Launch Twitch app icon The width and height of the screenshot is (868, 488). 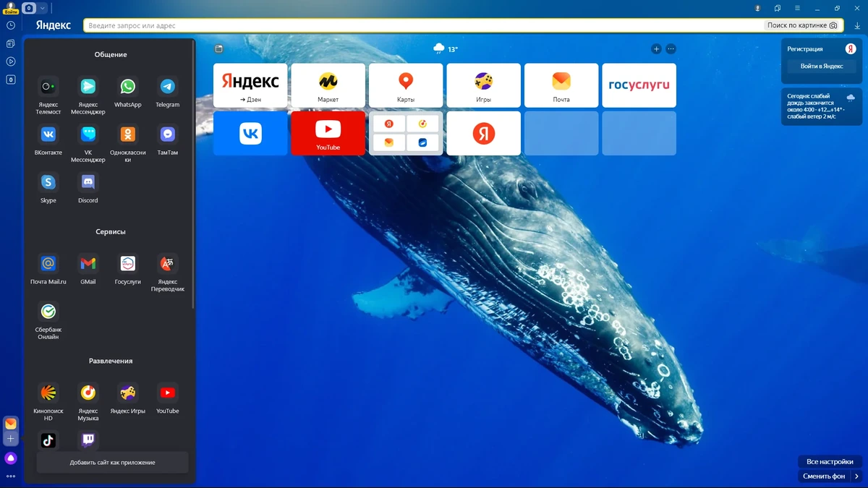(x=88, y=440)
